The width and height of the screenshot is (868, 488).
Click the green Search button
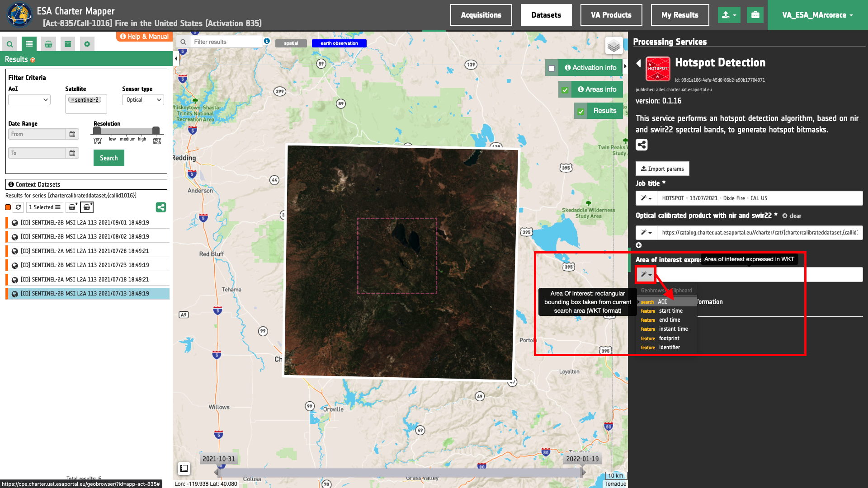(109, 158)
